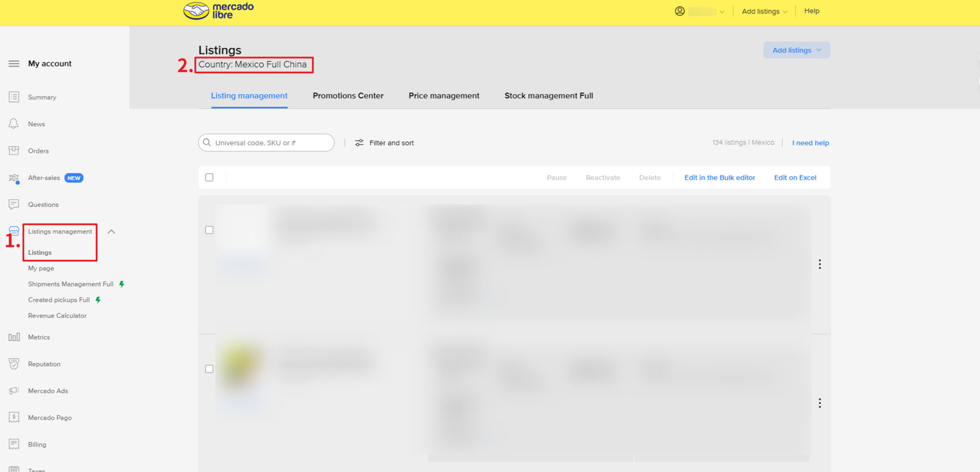
Task: Open the Reputation shield icon
Action: (14, 364)
